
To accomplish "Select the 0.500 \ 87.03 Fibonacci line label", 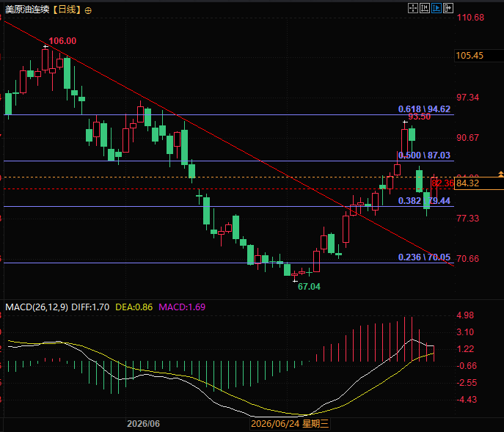I will (424, 155).
